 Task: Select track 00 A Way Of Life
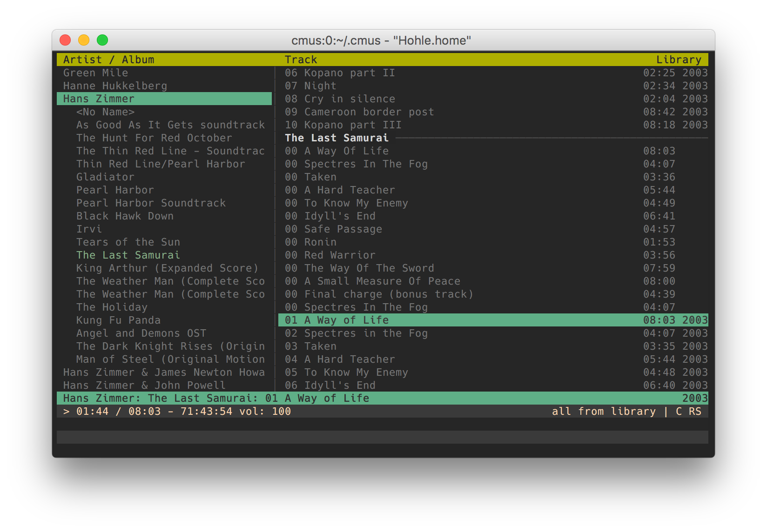click(x=493, y=151)
